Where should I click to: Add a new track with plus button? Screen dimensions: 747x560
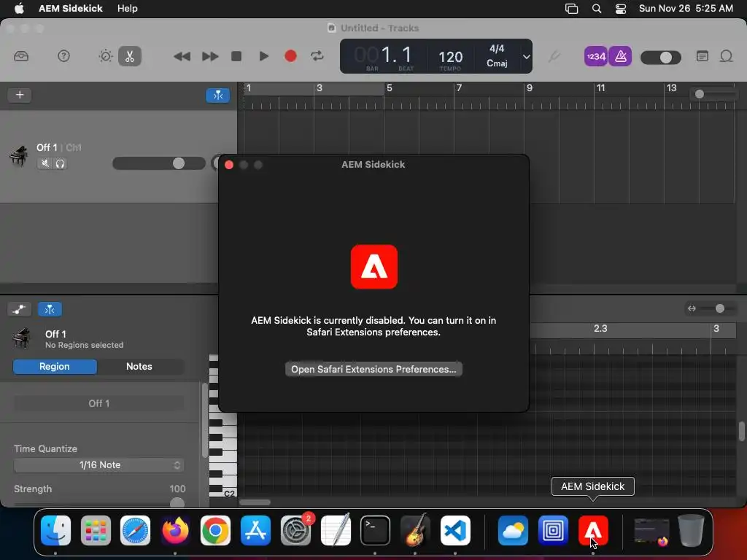[20, 95]
